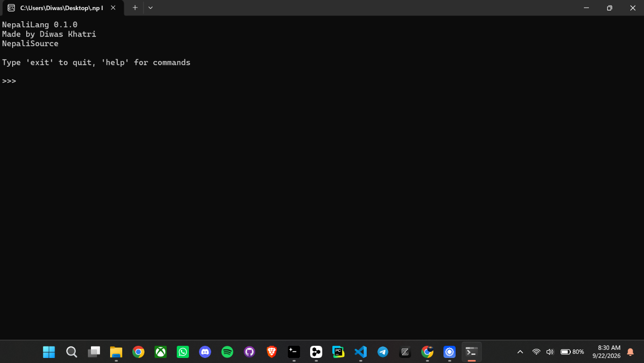The width and height of the screenshot is (644, 363).
Task: Click the battery 80% indicator
Action: (x=572, y=352)
